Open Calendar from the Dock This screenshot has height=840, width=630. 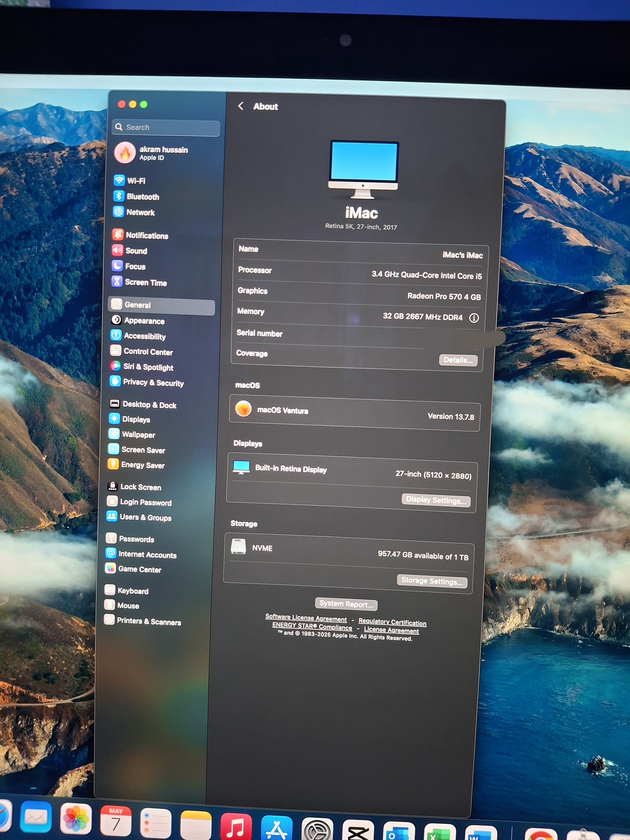pyautogui.click(x=116, y=821)
